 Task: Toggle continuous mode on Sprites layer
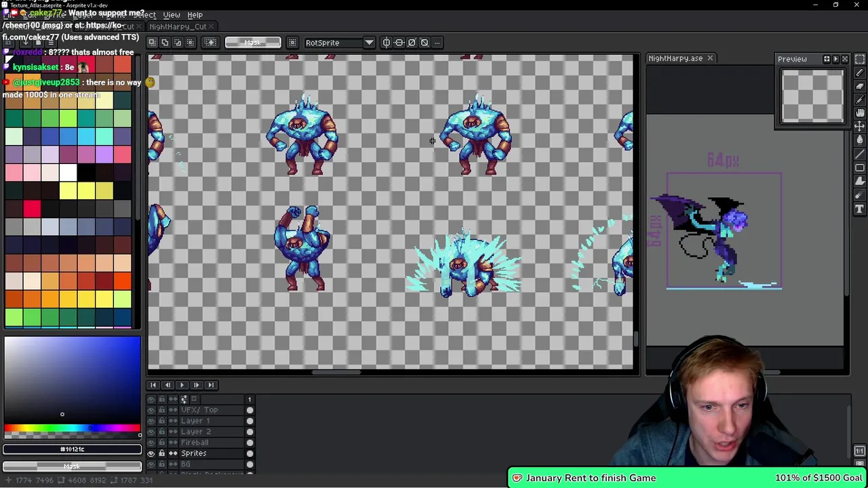click(173, 453)
